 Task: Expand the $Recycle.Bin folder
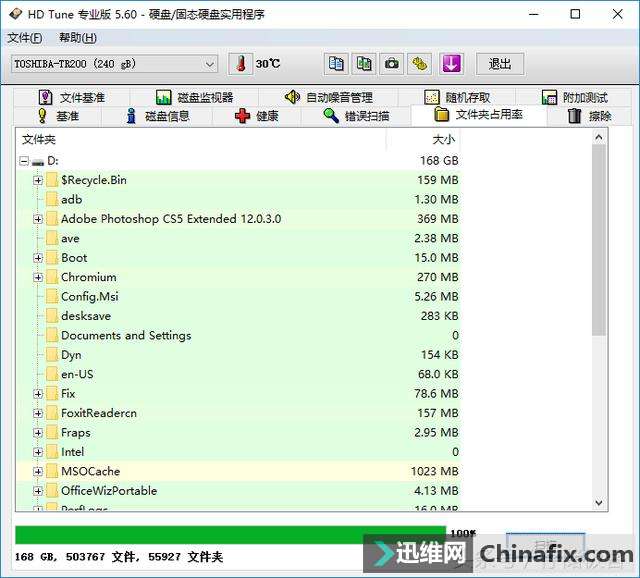38,180
